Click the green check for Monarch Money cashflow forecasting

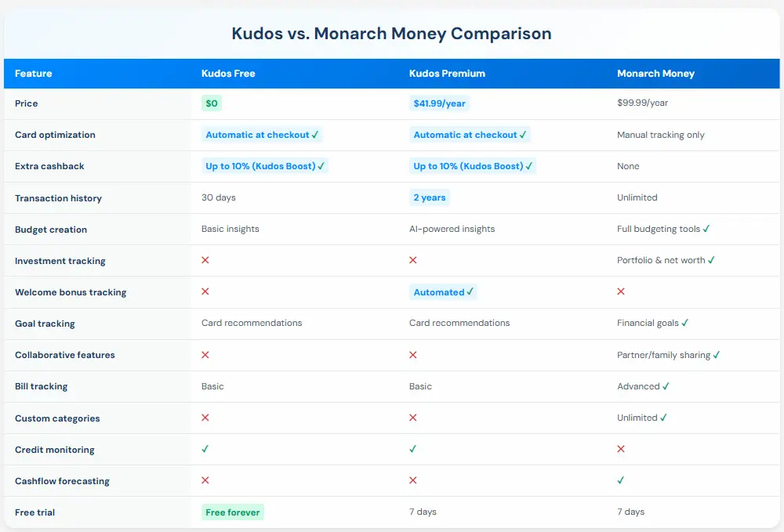pos(620,480)
